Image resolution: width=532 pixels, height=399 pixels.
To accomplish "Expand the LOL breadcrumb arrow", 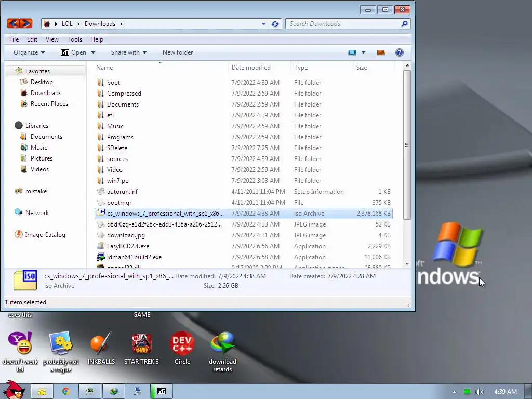I will pyautogui.click(x=79, y=24).
